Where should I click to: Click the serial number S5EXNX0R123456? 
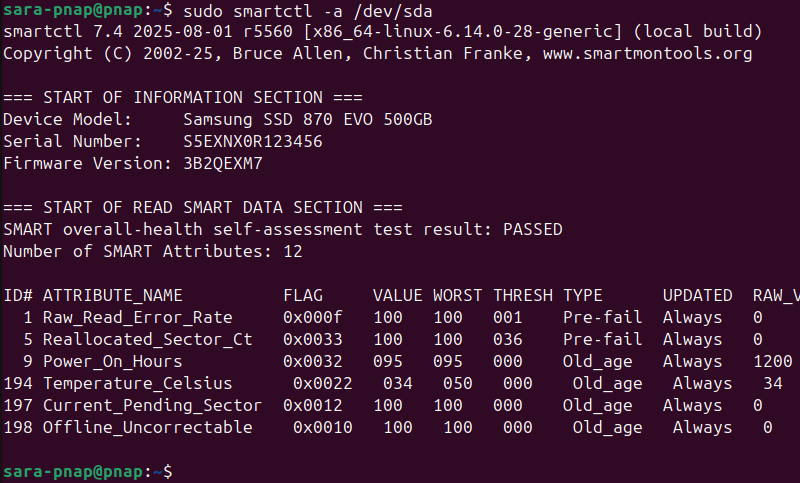click(253, 141)
